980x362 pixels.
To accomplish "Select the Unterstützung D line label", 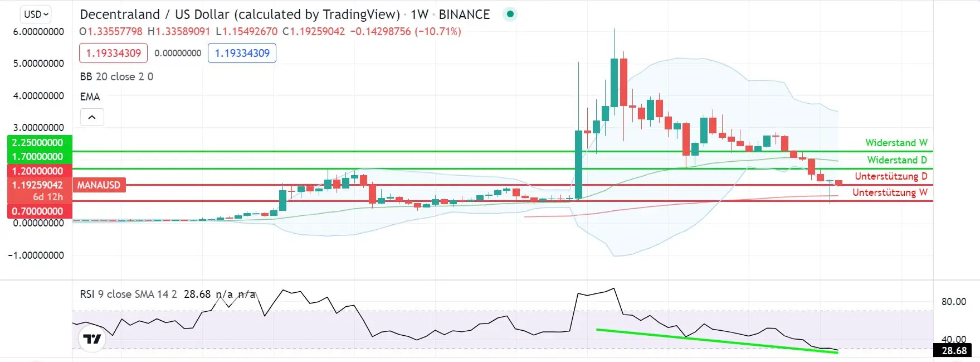I will [891, 176].
